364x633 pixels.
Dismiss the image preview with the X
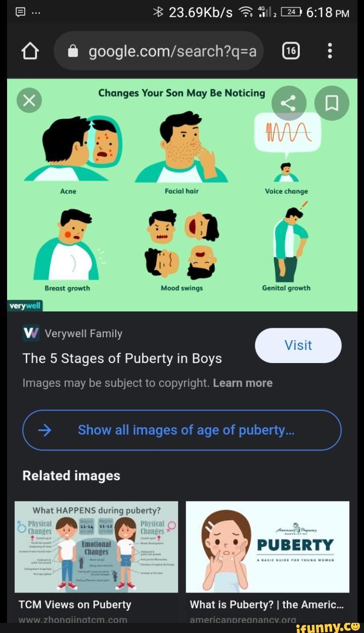(x=28, y=100)
